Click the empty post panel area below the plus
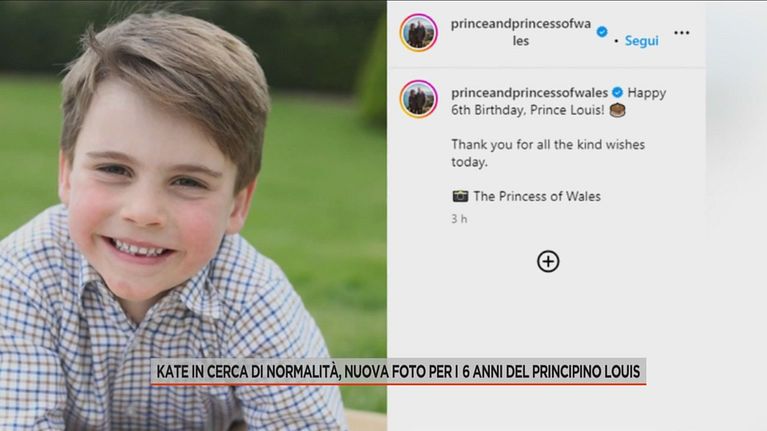 pyautogui.click(x=546, y=318)
